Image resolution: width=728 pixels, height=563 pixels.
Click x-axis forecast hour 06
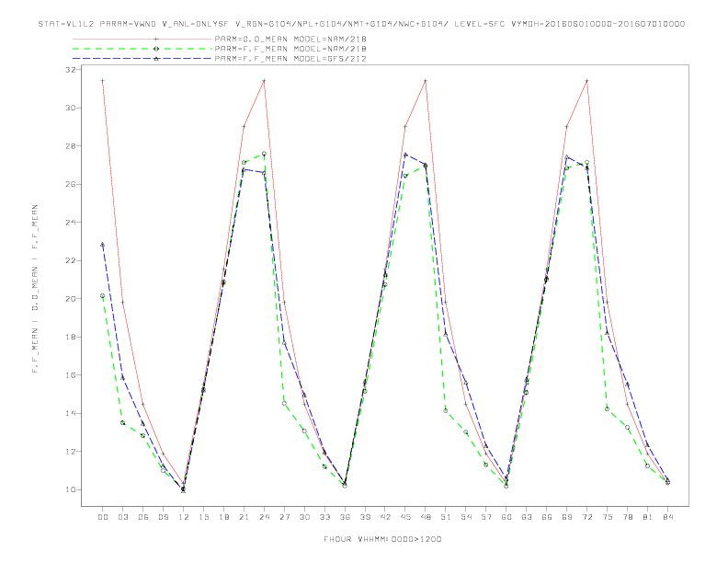[x=143, y=517]
